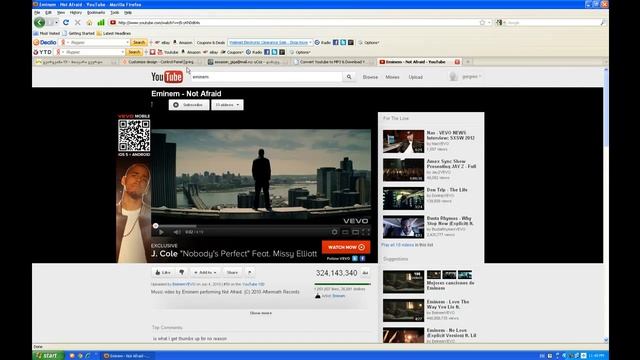Click the Stop loading X icon
Viewport: 640px width, 360px height.
pyautogui.click(x=77, y=22)
